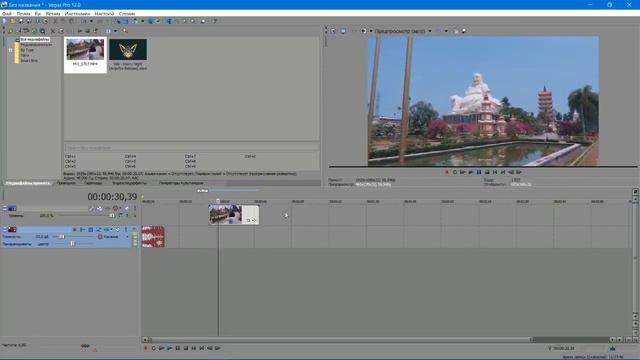This screenshot has width=640, height=360.
Task: Select the Медианакопители bin
Action: tap(36, 44)
